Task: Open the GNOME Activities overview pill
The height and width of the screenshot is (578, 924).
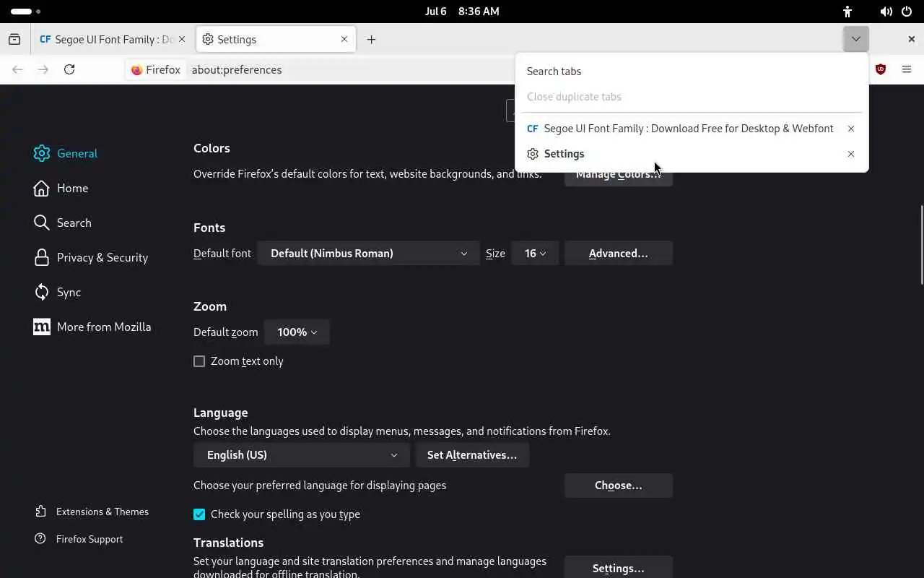Action: [x=26, y=12]
